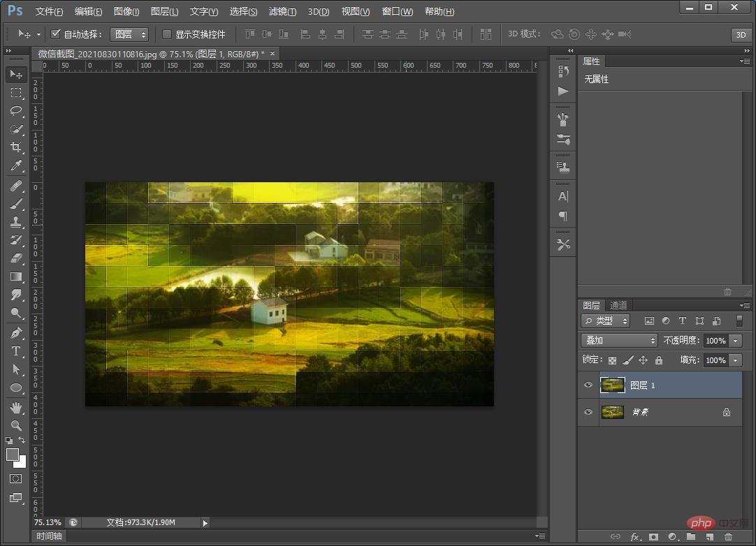Open the blend mode 叠加 dropdown
This screenshot has height=546, width=756.
pyautogui.click(x=619, y=341)
